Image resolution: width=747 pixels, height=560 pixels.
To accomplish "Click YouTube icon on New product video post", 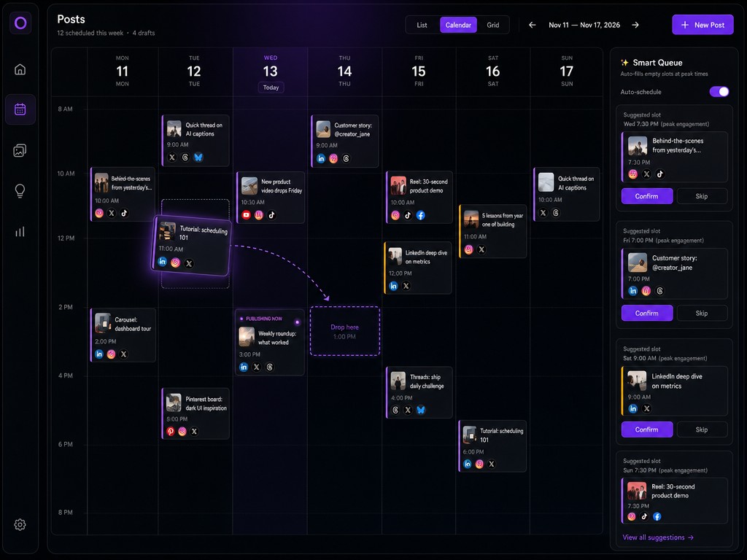I will [246, 215].
